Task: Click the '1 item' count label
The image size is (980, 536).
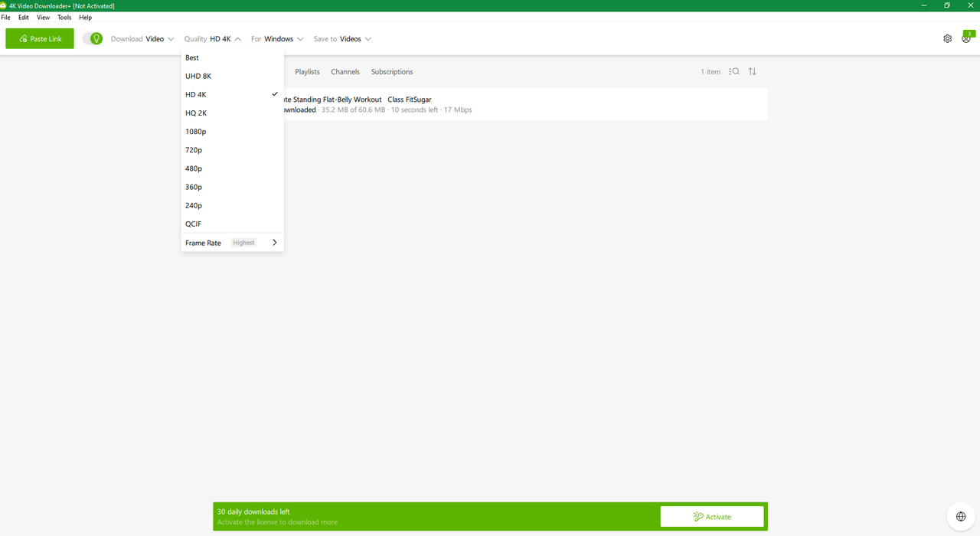Action: [710, 72]
